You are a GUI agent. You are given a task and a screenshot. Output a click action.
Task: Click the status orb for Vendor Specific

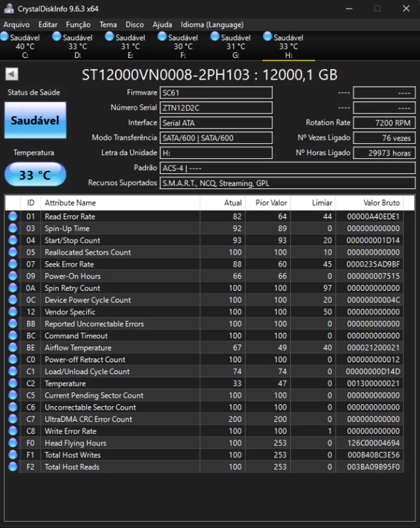pos(13,312)
